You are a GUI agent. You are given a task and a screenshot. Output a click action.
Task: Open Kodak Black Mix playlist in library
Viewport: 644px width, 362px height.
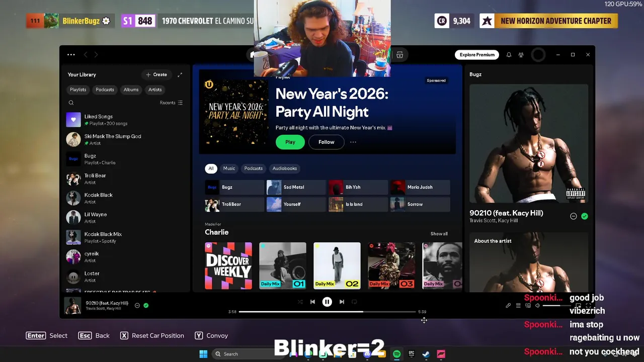(126, 237)
